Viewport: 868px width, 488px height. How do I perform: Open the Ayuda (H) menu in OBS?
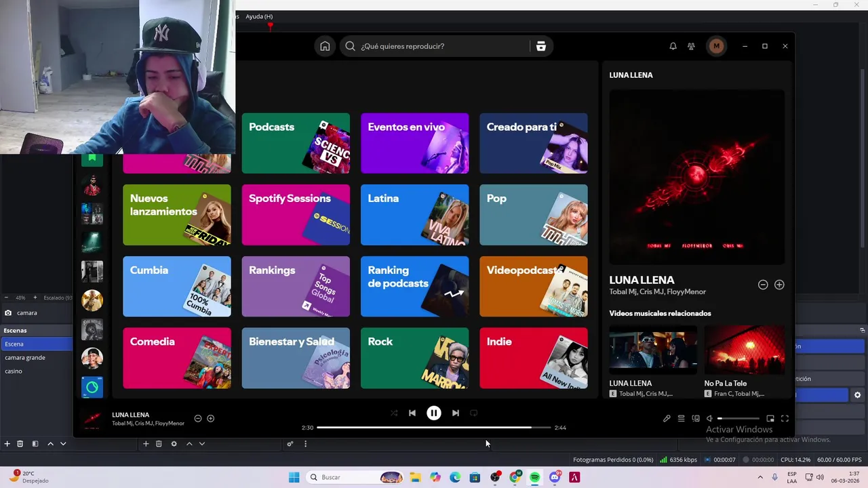259,16
